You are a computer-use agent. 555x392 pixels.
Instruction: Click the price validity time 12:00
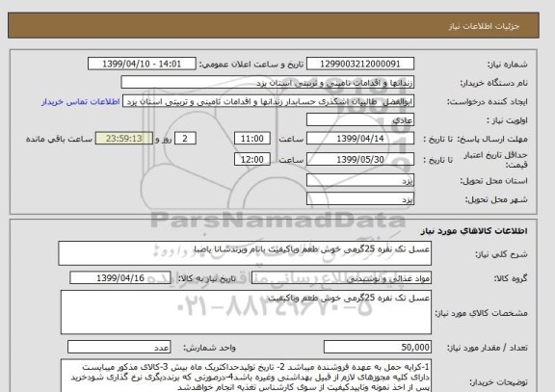252,160
